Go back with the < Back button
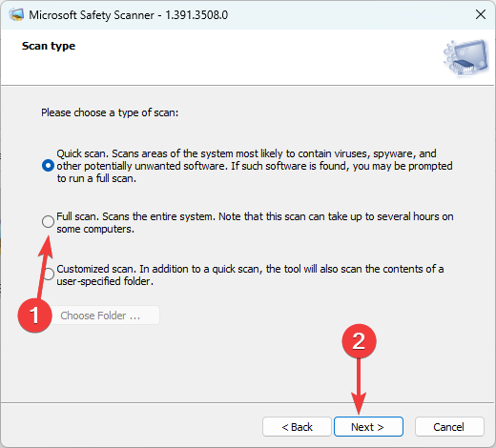The width and height of the screenshot is (496, 448). pyautogui.click(x=297, y=427)
